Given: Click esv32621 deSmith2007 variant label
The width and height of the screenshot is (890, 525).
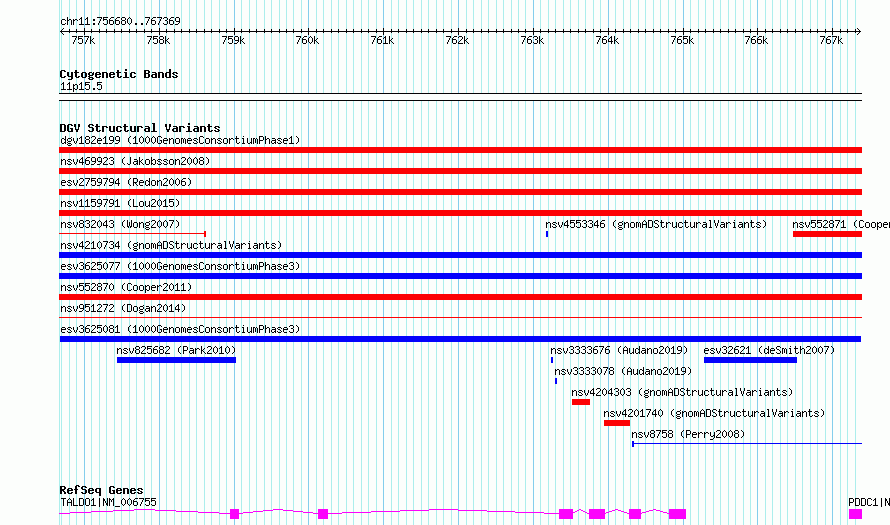Looking at the screenshot, I should coord(769,350).
